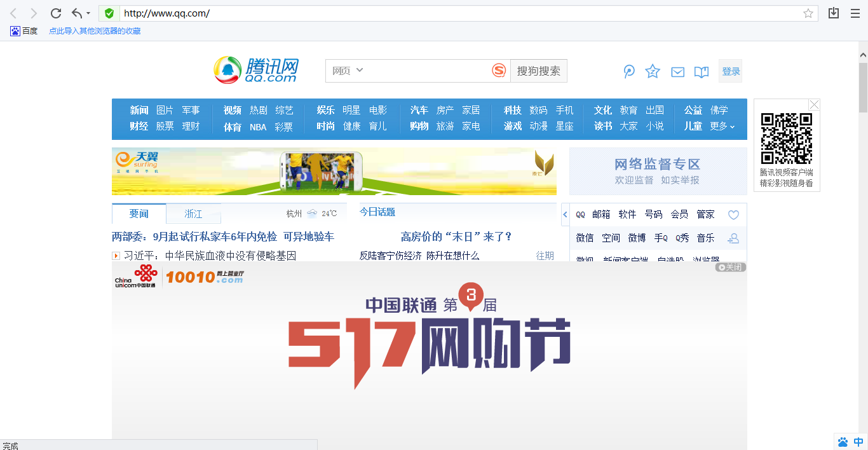Image resolution: width=868 pixels, height=450 pixels.
Task: Open 游戏 in the navigation bar
Action: click(x=513, y=126)
